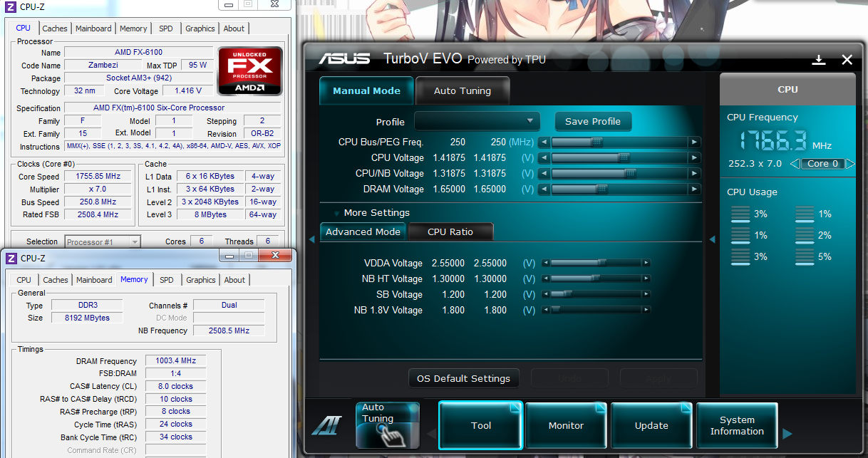Open Mainboard tab in top CPU-Z window
Screen dimensions: 868x458
coord(93,28)
